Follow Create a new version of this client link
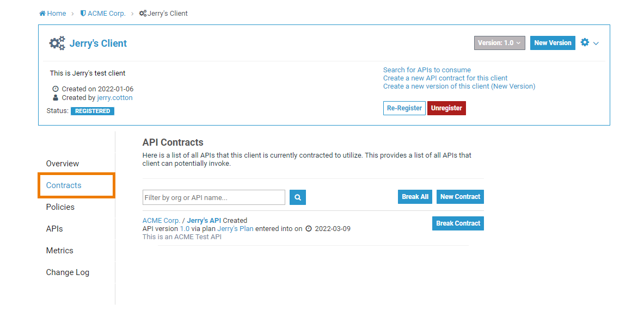The width and height of the screenshot is (644, 318). click(459, 86)
